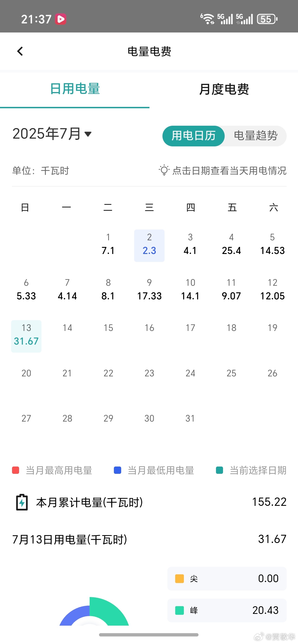The width and height of the screenshot is (298, 644).
Task: Tap the battery 55 indicator
Action: tap(267, 19)
